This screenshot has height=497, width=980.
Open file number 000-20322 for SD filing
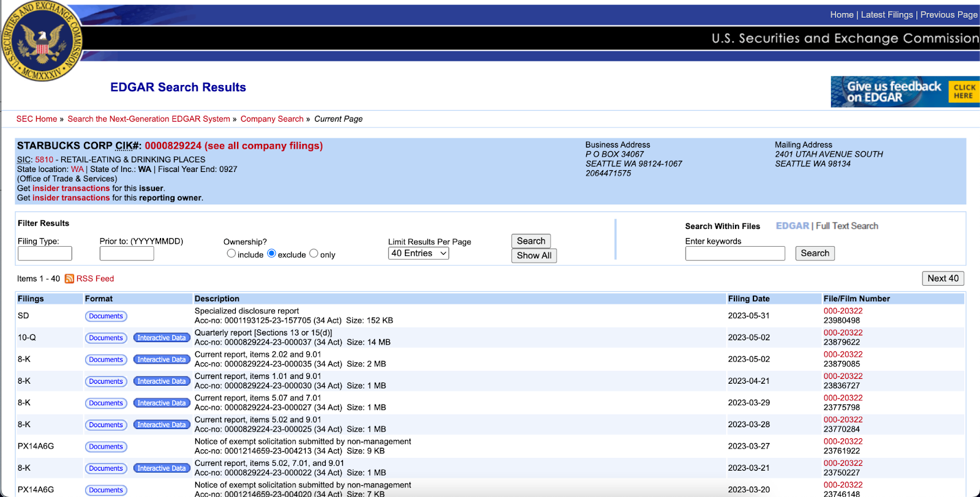pyautogui.click(x=843, y=311)
